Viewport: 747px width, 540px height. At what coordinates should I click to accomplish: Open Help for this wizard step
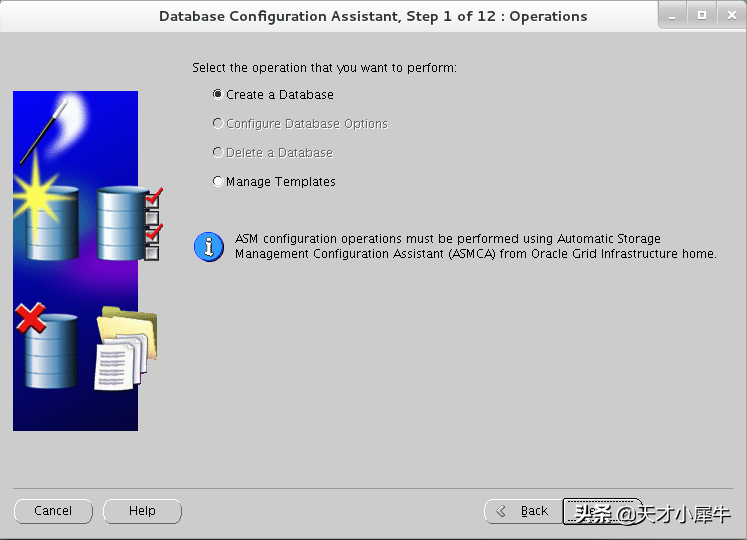142,511
